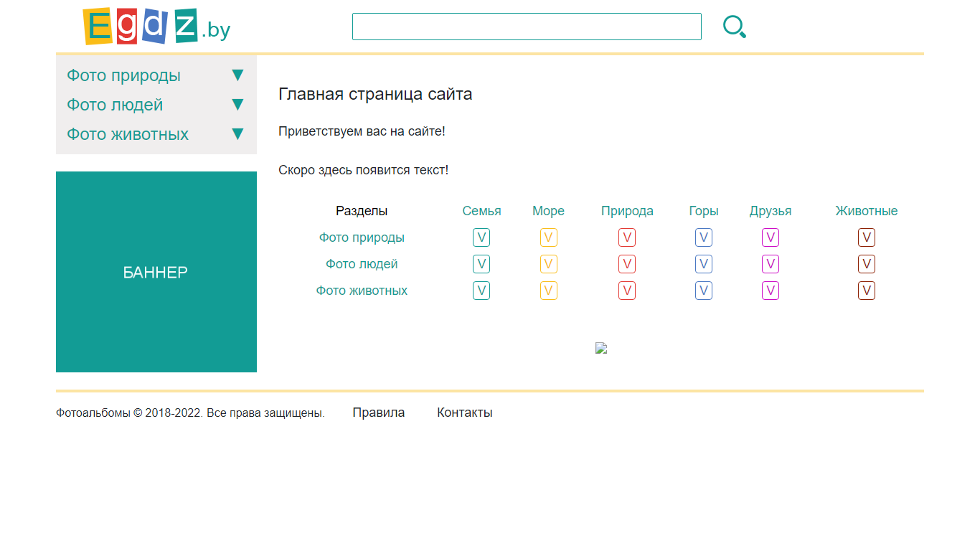Image resolution: width=980 pixels, height=551 pixels.
Task: Open the Контакты footer link
Action: point(465,413)
